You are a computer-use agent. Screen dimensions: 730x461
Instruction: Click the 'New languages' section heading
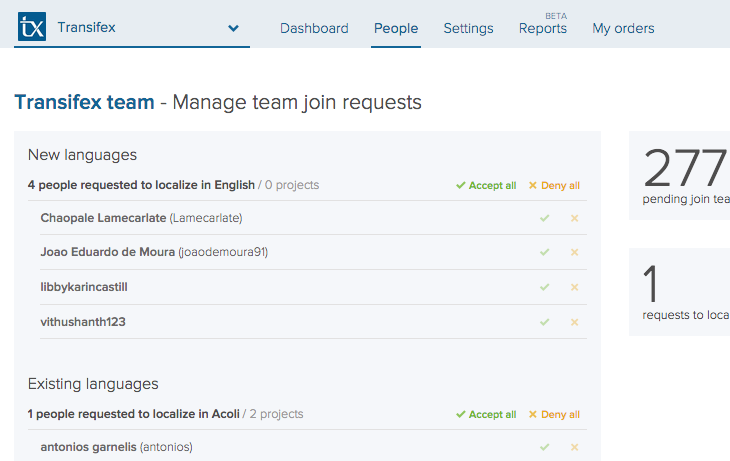pyautogui.click(x=82, y=155)
